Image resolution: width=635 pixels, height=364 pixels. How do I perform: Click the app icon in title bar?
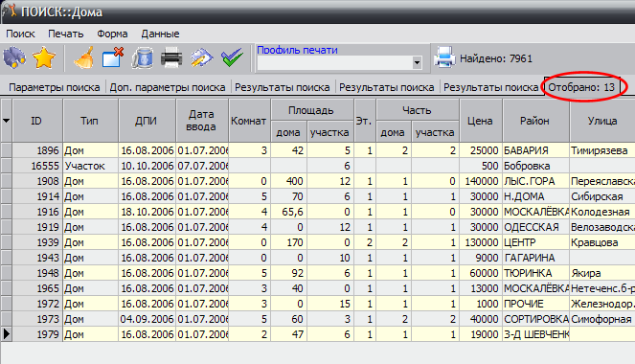tap(10, 11)
